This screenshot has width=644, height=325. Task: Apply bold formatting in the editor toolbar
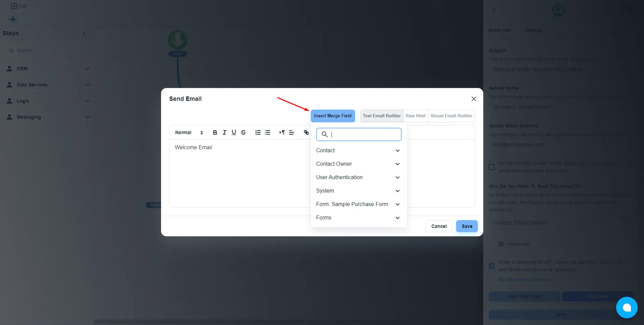(x=215, y=132)
